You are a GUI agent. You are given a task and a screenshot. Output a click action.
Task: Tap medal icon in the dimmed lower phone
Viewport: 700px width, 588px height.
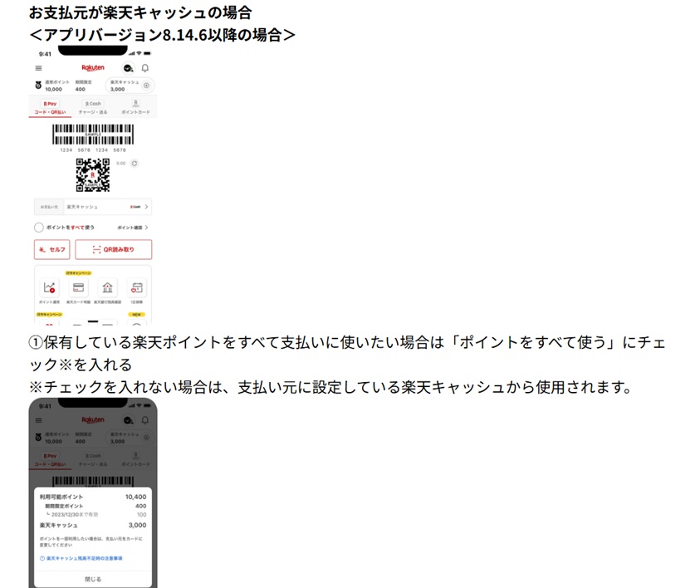38,438
